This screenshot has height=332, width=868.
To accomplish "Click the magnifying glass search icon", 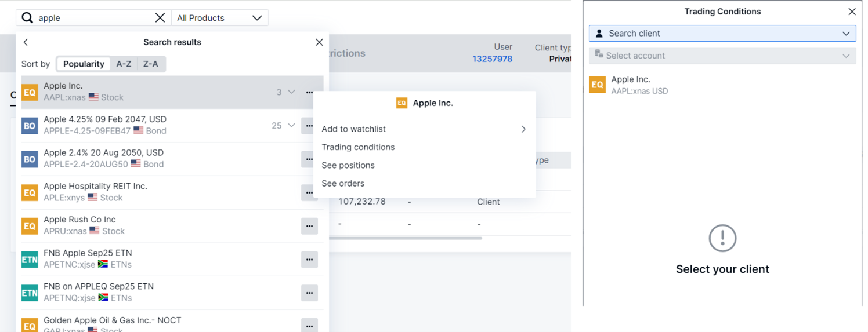I will [x=27, y=18].
